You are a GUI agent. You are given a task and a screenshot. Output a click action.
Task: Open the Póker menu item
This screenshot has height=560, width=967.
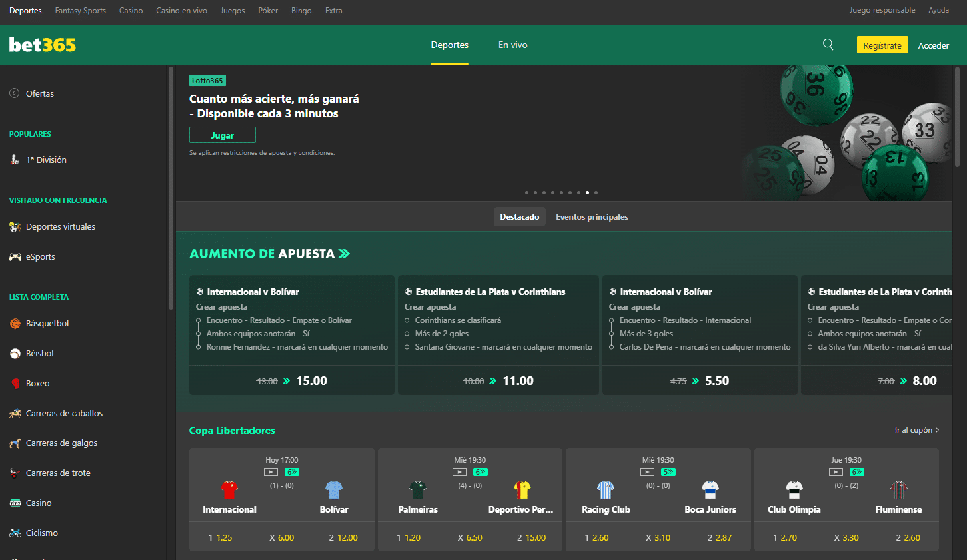(267, 10)
